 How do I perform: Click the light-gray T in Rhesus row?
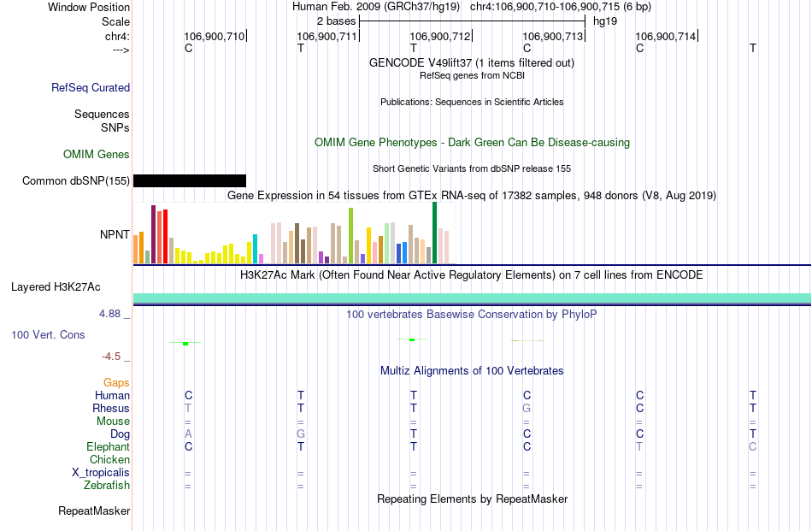(x=188, y=408)
